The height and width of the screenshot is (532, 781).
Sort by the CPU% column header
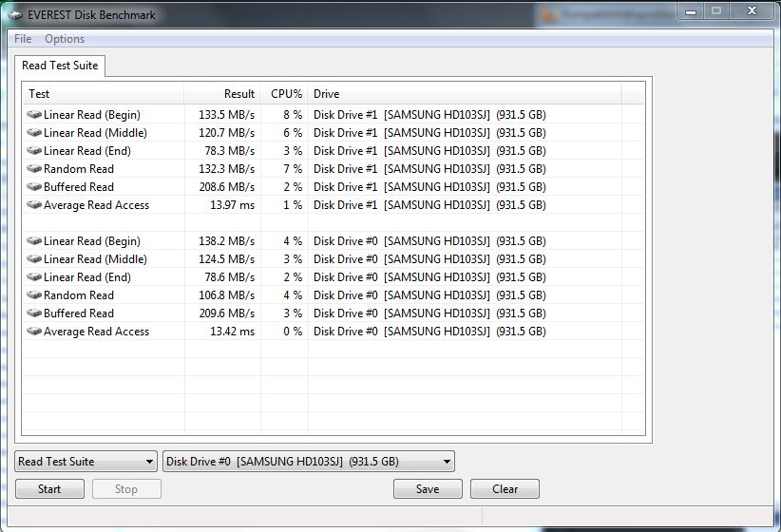[284, 94]
